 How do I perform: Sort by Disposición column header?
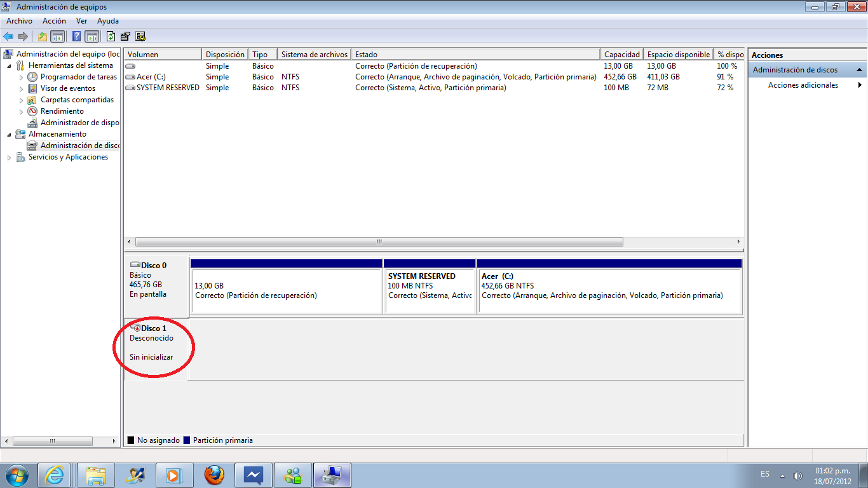pos(225,55)
